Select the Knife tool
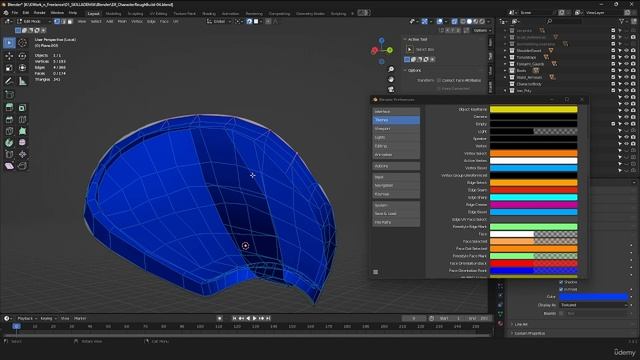Screen dimensions: 640x360 9,131
